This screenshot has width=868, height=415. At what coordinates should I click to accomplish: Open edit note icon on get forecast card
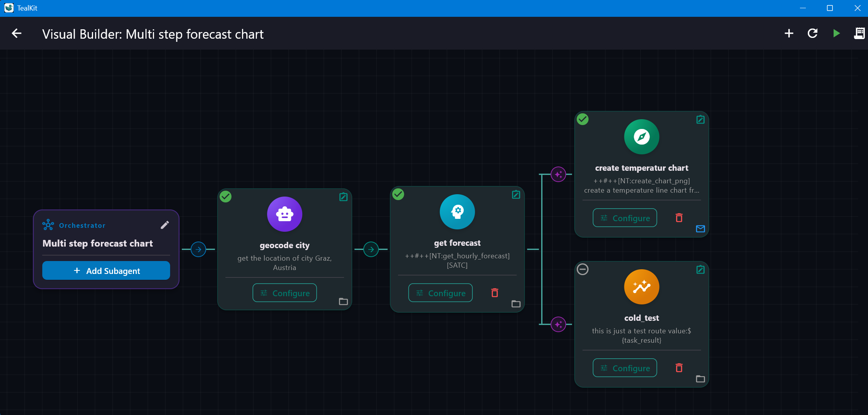516,194
